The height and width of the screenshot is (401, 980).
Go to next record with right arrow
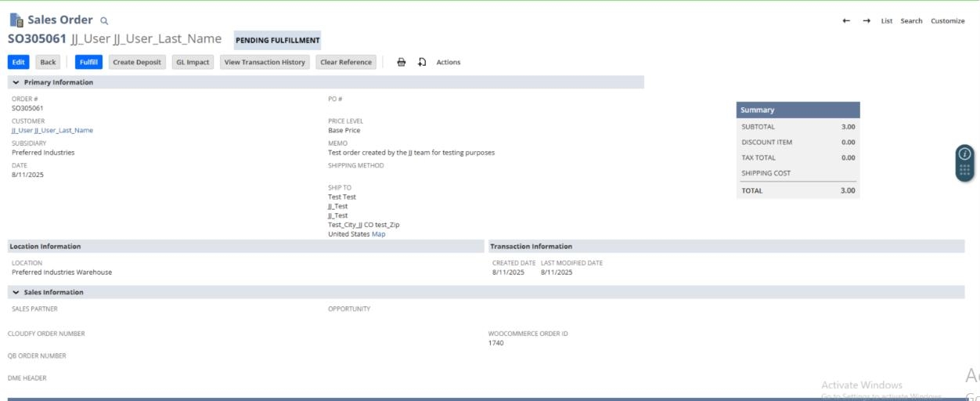867,20
